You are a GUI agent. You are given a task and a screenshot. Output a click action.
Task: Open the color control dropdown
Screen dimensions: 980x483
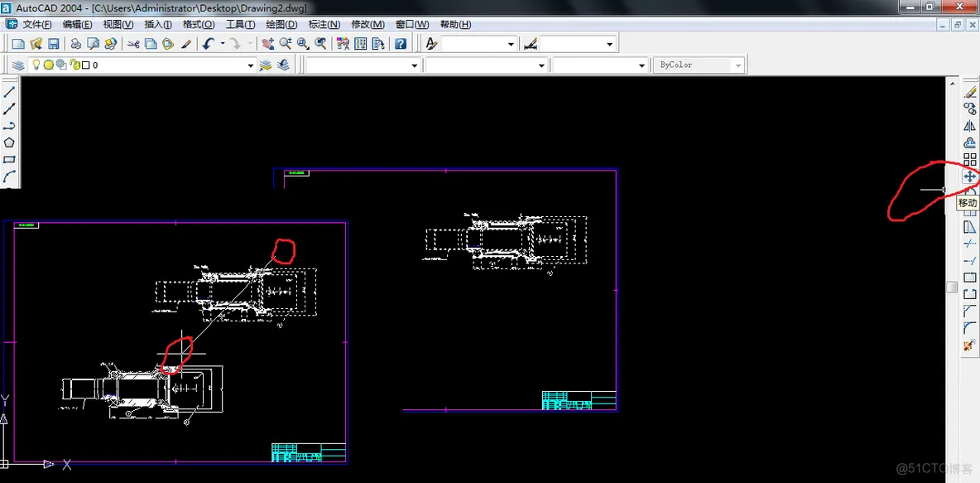[415, 65]
